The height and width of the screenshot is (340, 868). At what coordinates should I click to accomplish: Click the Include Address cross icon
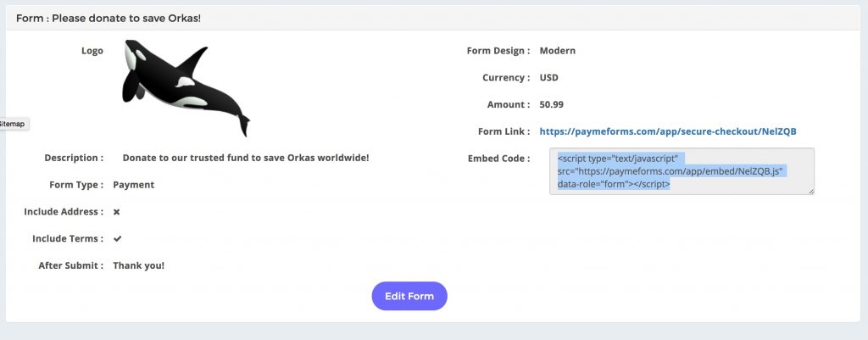(117, 212)
